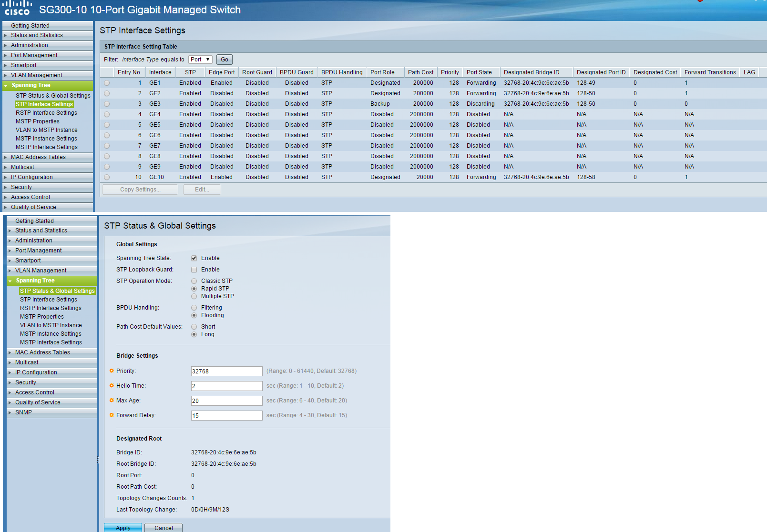The height and width of the screenshot is (532, 767).
Task: Choose Filtering for BPDU Handling
Action: (x=194, y=308)
